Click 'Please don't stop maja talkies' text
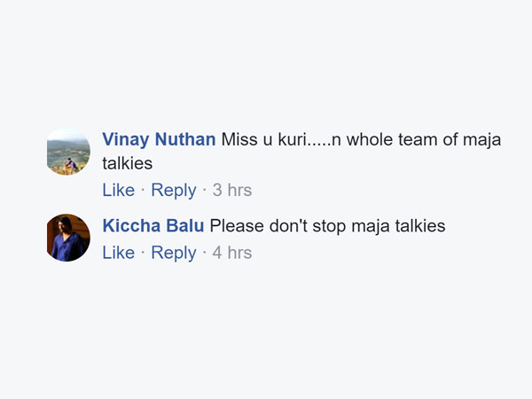532x399 pixels. point(327,226)
